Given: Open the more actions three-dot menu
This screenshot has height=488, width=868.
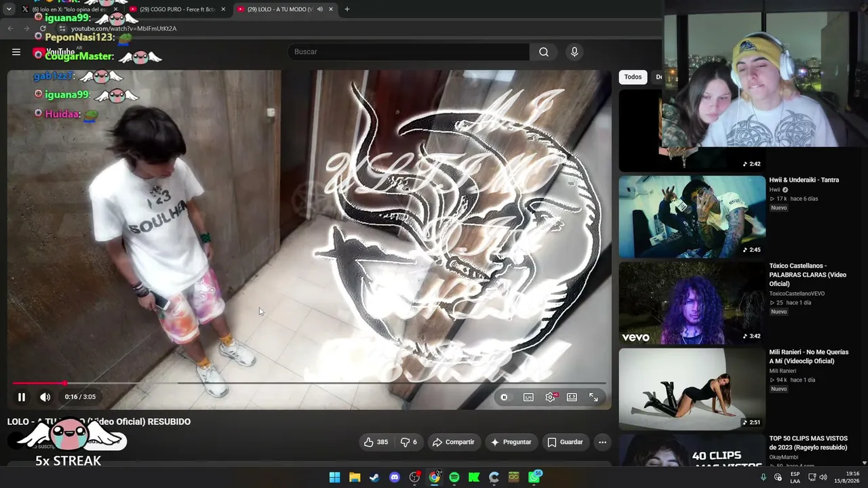Looking at the screenshot, I should [602, 442].
